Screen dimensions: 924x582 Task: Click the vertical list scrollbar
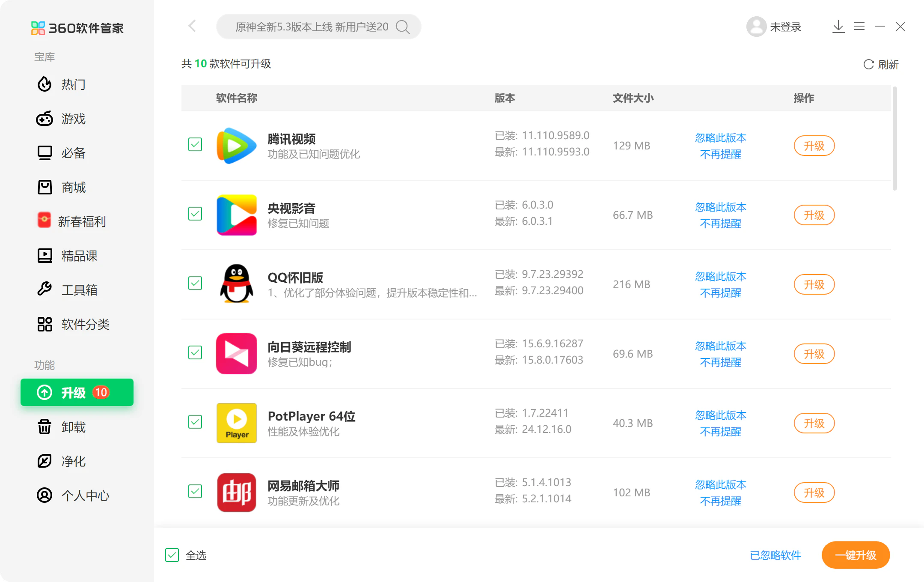894,139
